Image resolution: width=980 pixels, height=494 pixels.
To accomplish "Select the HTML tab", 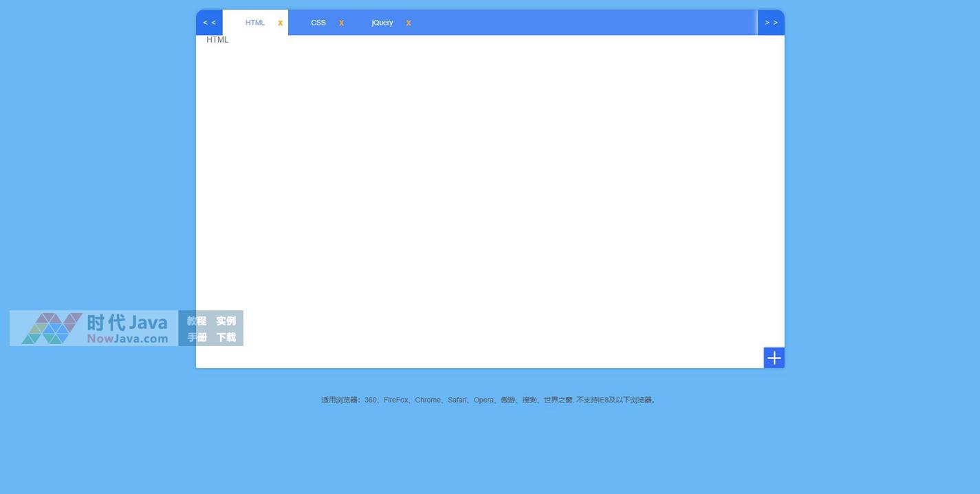I will click(x=254, y=23).
